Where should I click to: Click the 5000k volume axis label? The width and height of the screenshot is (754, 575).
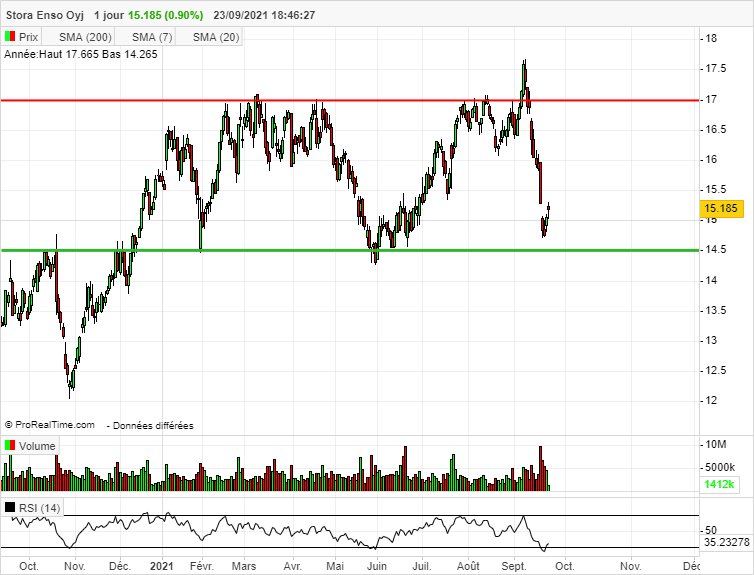720,467
